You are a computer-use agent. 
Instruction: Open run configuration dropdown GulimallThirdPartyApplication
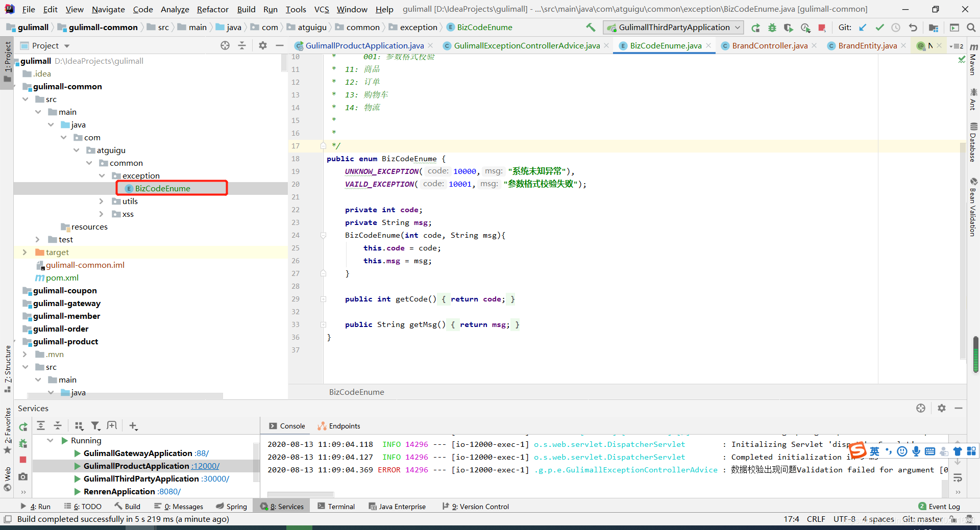[x=673, y=28]
